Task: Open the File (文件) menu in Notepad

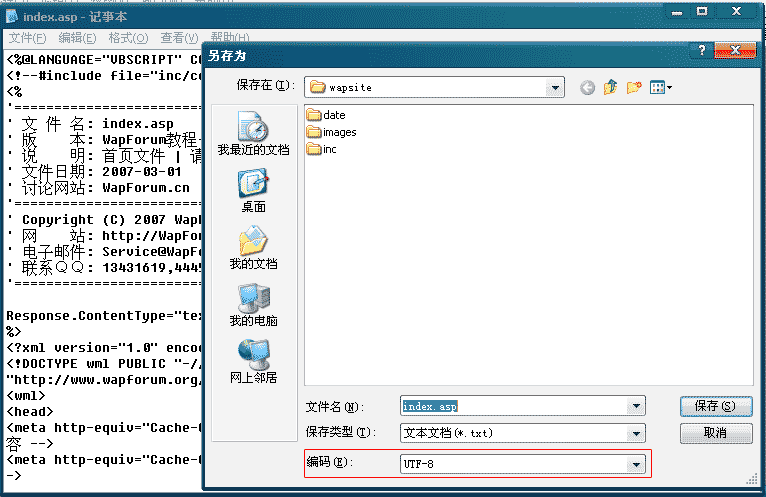Action: point(27,38)
